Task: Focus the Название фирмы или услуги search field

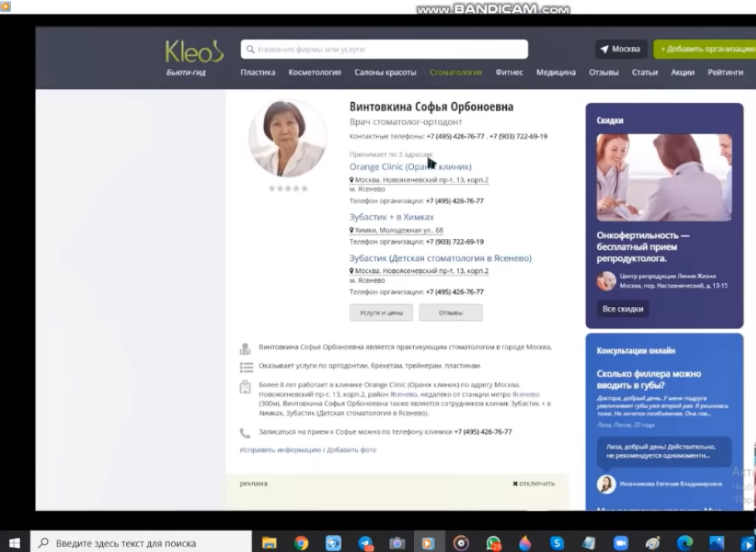Action: [385, 49]
